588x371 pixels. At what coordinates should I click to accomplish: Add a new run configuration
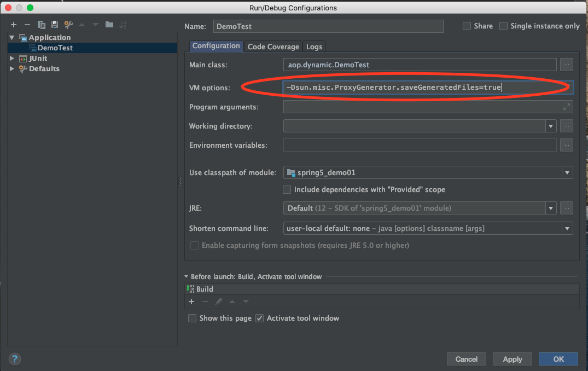click(14, 24)
